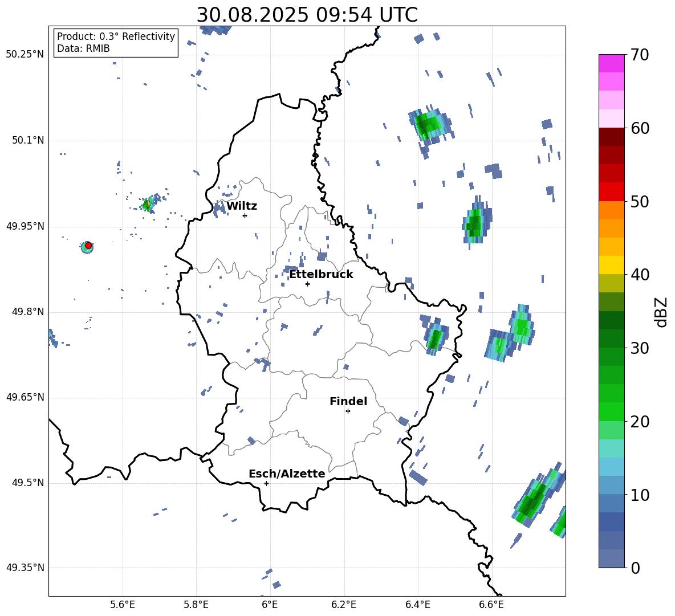
Task: Click the Ettelbruck city label
Action: [321, 275]
